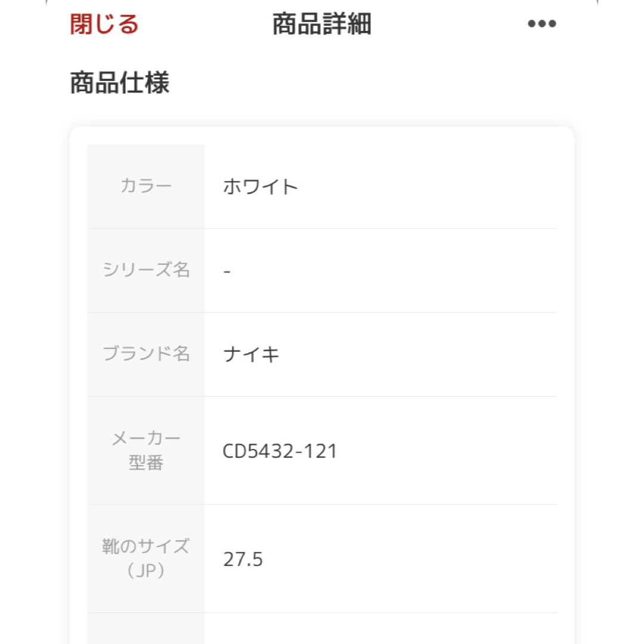Image resolution: width=644 pixels, height=644 pixels.
Task: Click the ホワイト color value
Action: (261, 187)
